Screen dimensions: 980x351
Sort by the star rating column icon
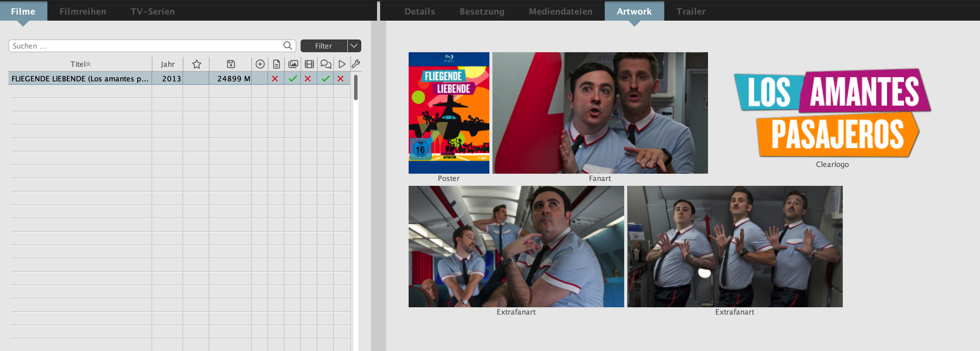click(x=196, y=64)
